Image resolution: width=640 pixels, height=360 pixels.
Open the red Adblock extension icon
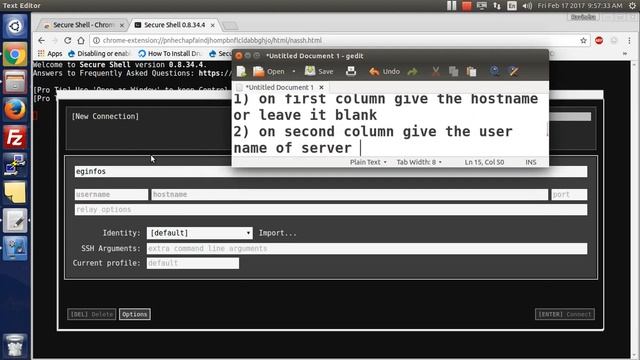(599, 40)
